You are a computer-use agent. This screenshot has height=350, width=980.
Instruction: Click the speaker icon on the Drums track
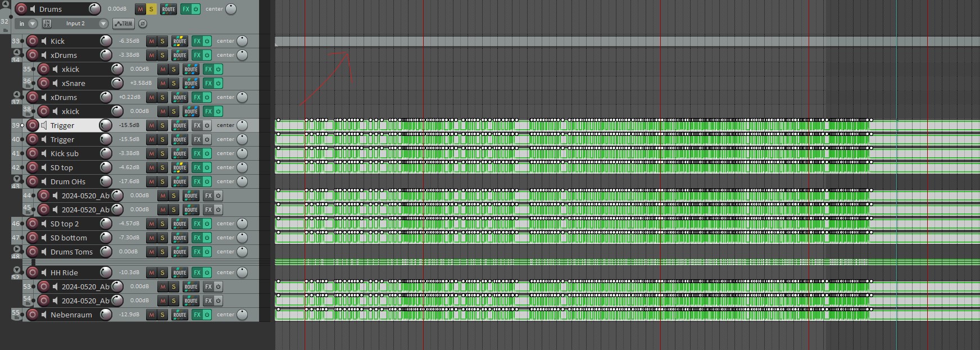pos(33,9)
